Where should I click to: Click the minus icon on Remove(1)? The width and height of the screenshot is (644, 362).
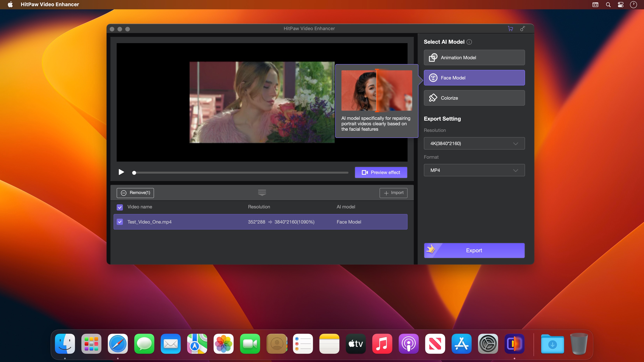(124, 193)
